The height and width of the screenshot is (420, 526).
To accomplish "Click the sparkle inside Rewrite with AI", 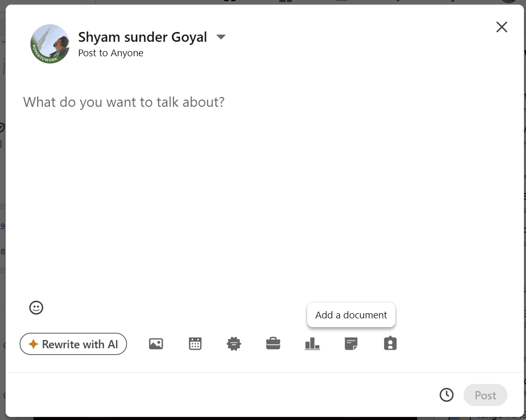I will 33,344.
